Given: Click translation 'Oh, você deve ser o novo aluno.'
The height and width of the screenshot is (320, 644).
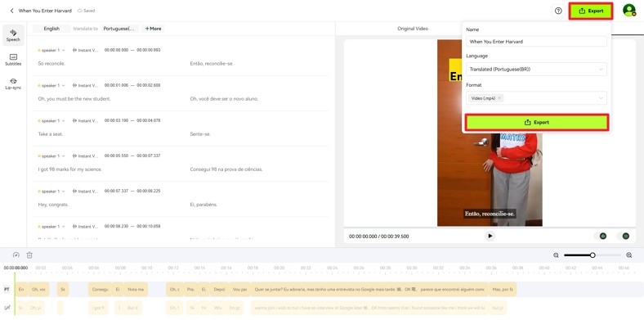Looking at the screenshot, I should point(224,99).
